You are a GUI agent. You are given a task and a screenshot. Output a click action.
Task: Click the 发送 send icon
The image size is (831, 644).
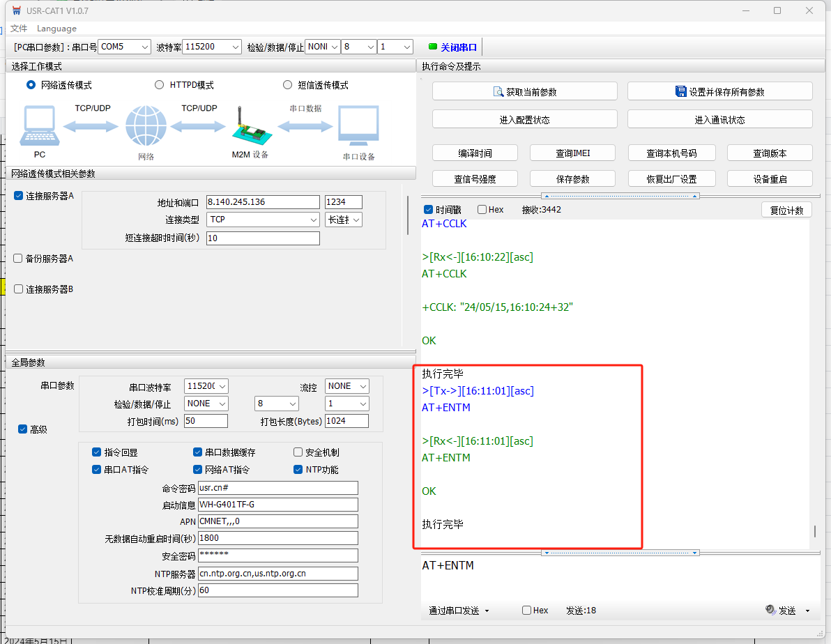click(770, 610)
